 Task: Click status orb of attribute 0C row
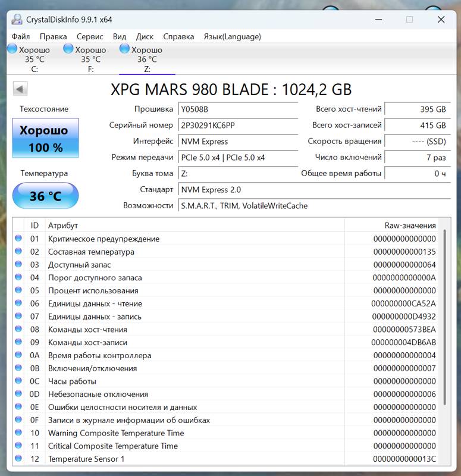click(18, 381)
